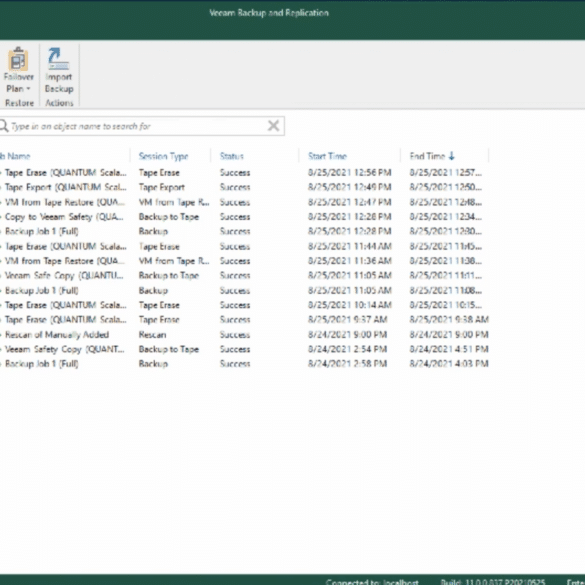Image resolution: width=585 pixels, height=585 pixels.
Task: Select VM from Tape Restore job at 11:36 AM
Action: pyautogui.click(x=244, y=261)
